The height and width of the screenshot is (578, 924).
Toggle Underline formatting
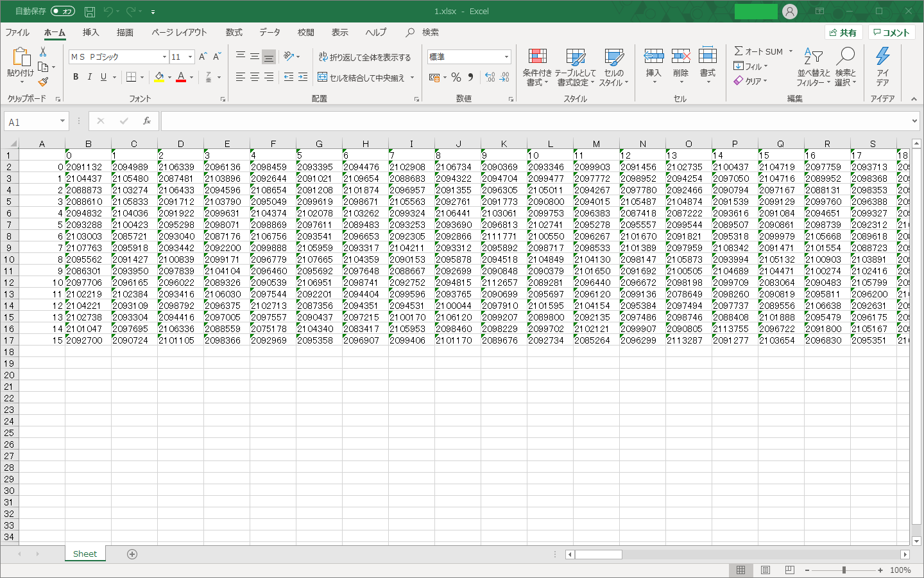pos(103,77)
